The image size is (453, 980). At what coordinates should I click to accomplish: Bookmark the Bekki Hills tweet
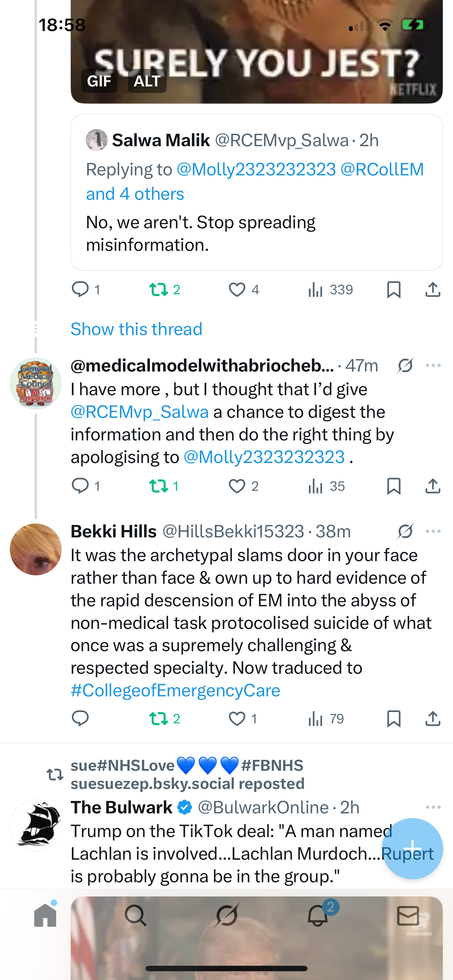tap(394, 719)
